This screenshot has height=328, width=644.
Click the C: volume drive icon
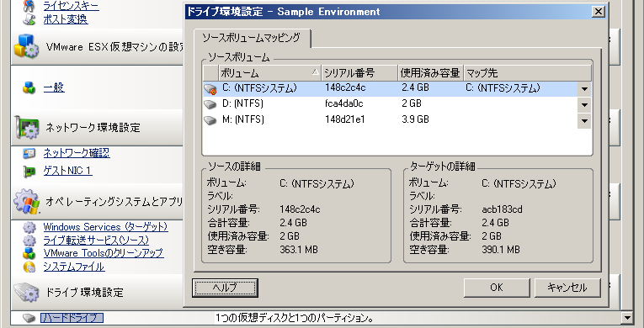point(210,88)
